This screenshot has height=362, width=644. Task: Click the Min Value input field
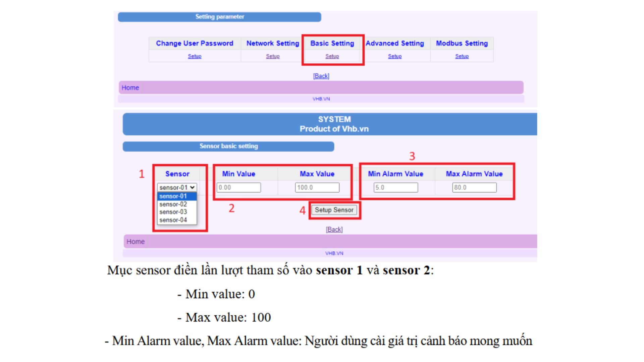click(x=239, y=188)
